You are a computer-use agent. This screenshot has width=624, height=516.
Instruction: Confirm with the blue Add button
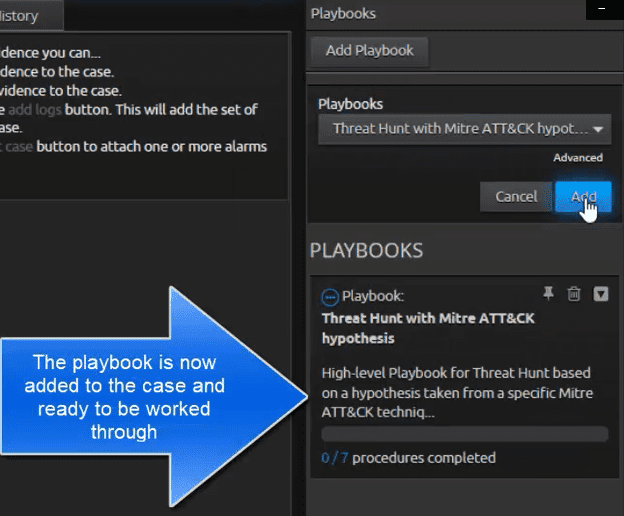coord(583,197)
